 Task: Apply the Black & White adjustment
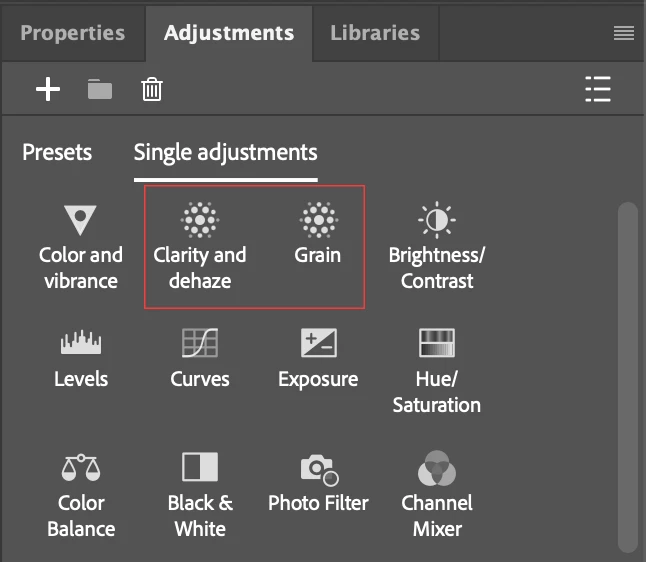(x=200, y=495)
